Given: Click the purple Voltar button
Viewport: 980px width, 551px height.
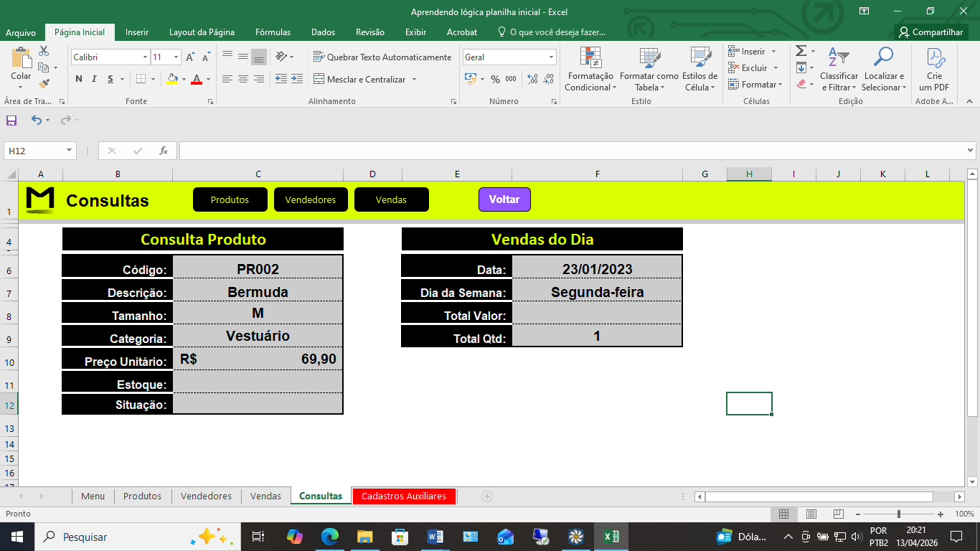Looking at the screenshot, I should coord(504,199).
